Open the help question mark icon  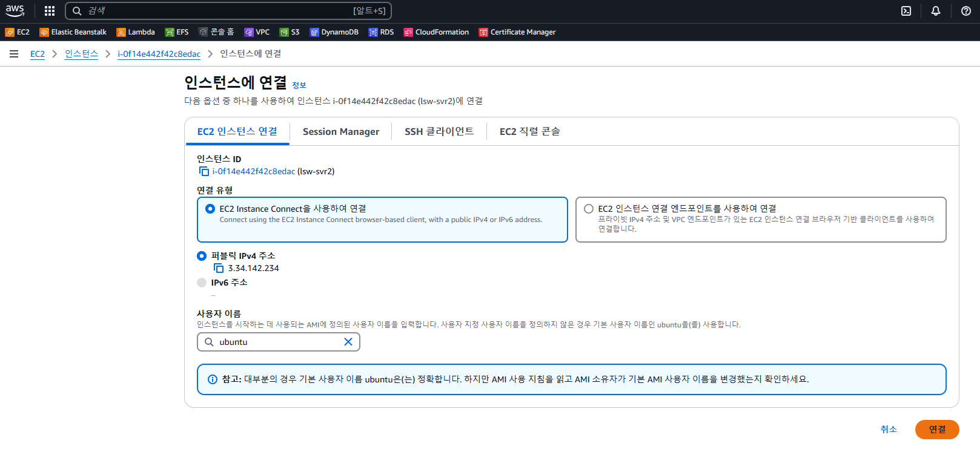(x=966, y=11)
